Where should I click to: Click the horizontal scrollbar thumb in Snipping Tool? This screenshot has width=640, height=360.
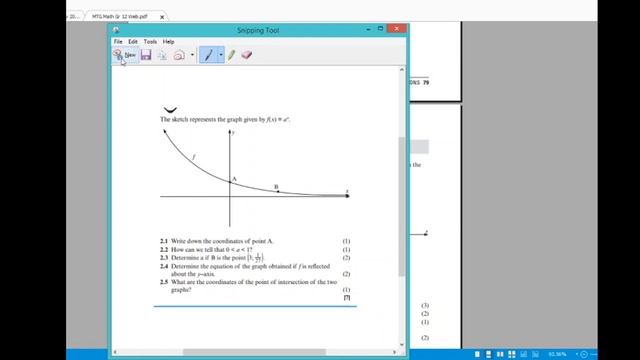pos(254,352)
